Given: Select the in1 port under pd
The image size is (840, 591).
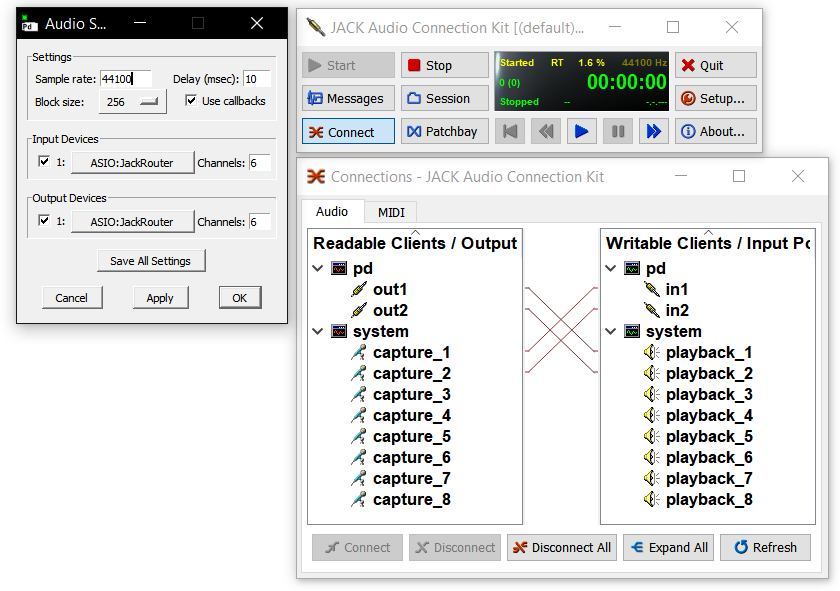Looking at the screenshot, I should [x=677, y=289].
